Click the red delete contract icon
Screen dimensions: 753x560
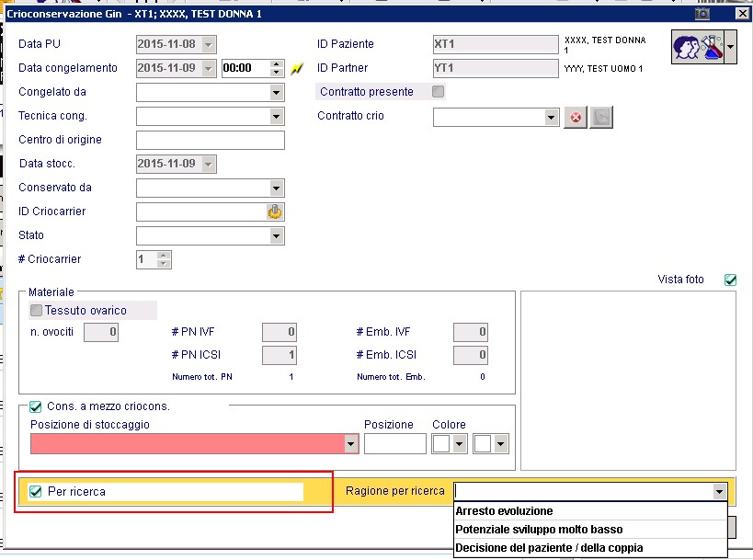point(576,117)
